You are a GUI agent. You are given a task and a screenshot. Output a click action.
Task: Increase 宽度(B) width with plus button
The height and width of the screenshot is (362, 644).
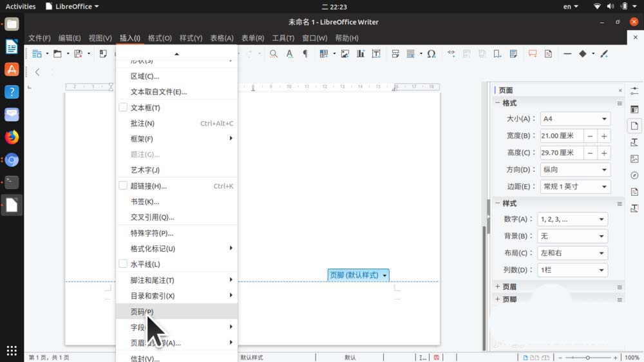pos(604,136)
